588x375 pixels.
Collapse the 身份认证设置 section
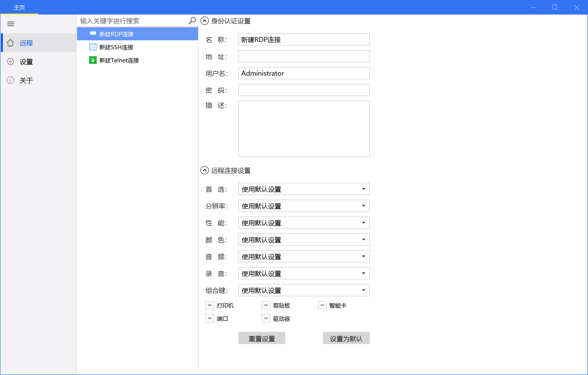click(204, 21)
